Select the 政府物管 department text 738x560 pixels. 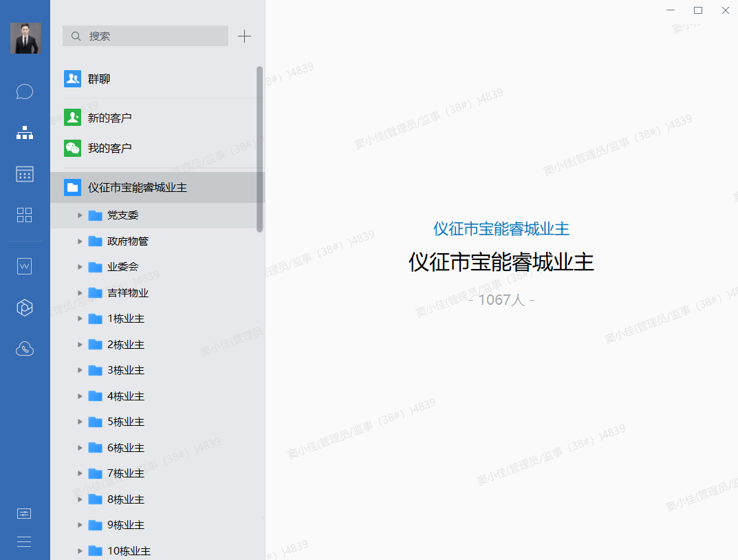pyautogui.click(x=128, y=241)
